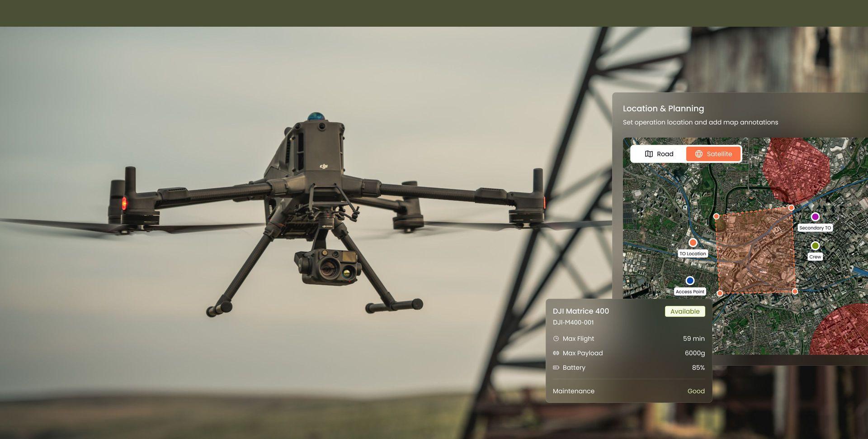Click the Good maintenance status text
868x439 pixels.
pos(696,391)
